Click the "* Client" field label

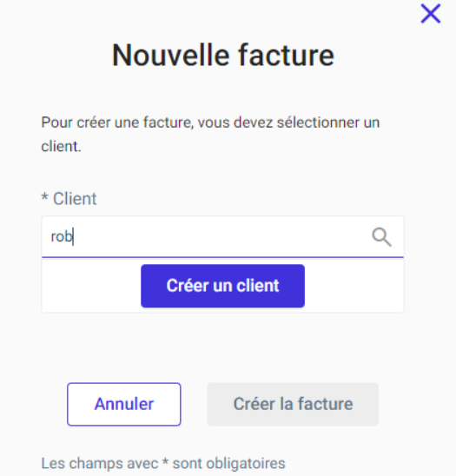[x=69, y=199]
